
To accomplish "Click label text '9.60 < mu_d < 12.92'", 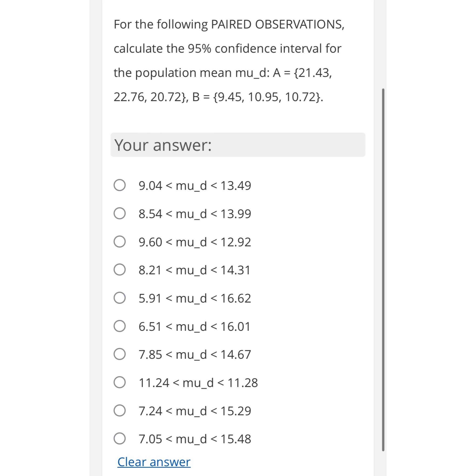I will (195, 242).
